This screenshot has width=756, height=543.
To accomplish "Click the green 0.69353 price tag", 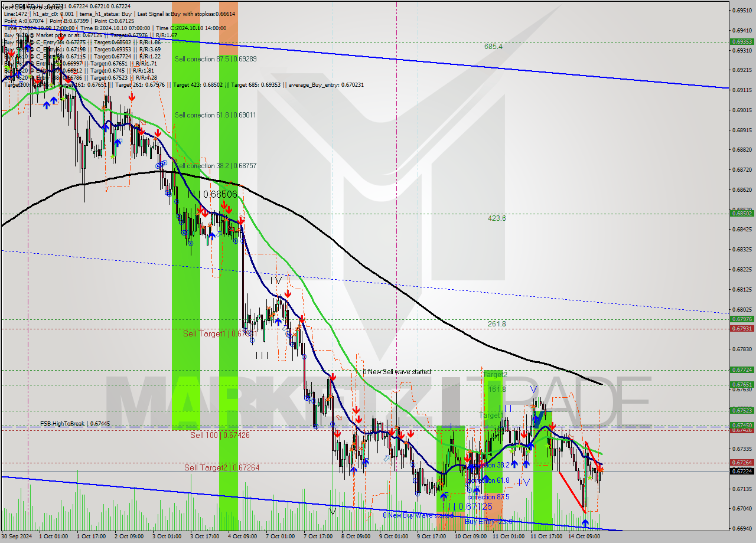I will coord(742,41).
